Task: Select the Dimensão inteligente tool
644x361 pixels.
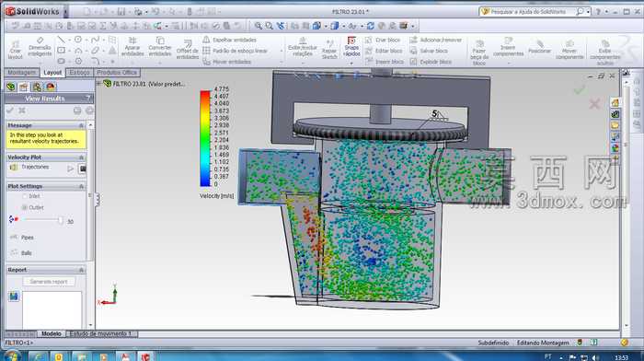Action: click(40, 47)
